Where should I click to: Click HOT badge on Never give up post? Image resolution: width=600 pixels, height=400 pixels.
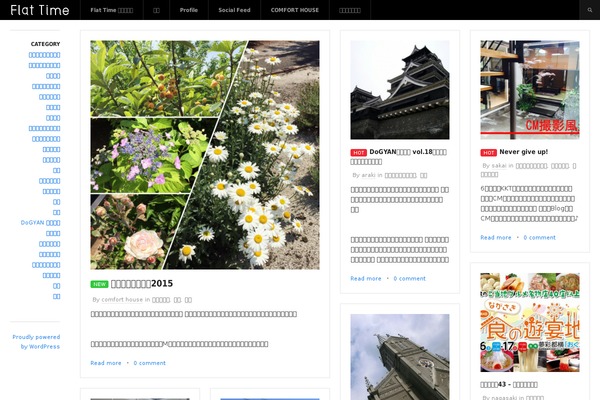tap(489, 152)
